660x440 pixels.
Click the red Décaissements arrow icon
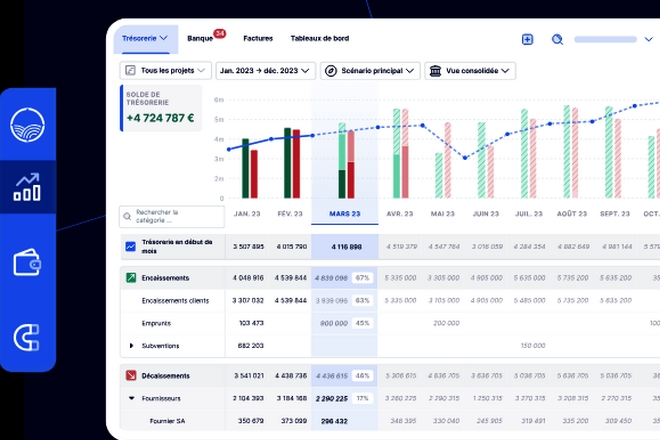pyautogui.click(x=130, y=376)
